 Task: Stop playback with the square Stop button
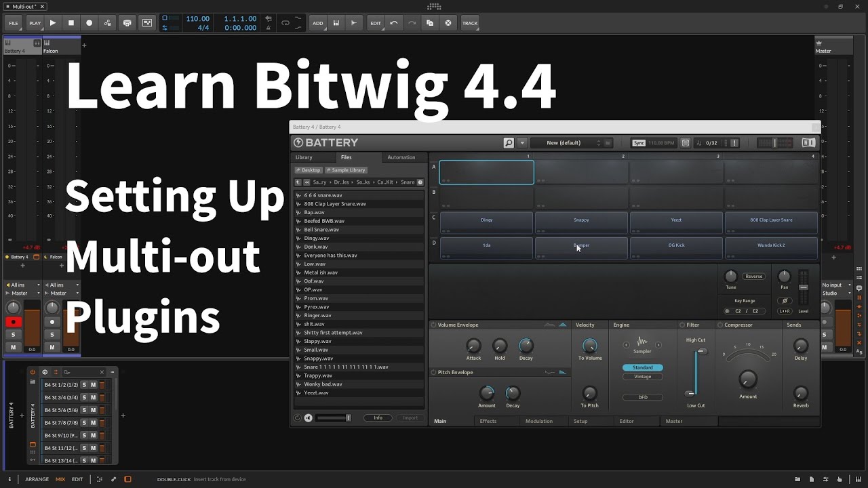[x=71, y=23]
